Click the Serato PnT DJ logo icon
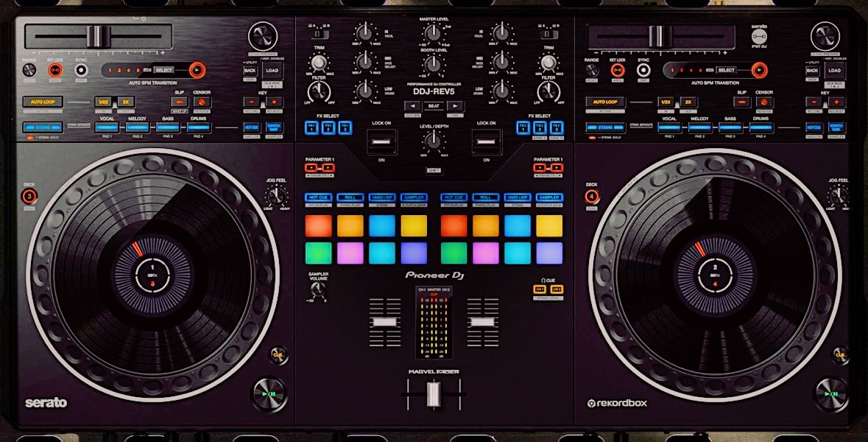The width and height of the screenshot is (868, 442). pos(759,37)
